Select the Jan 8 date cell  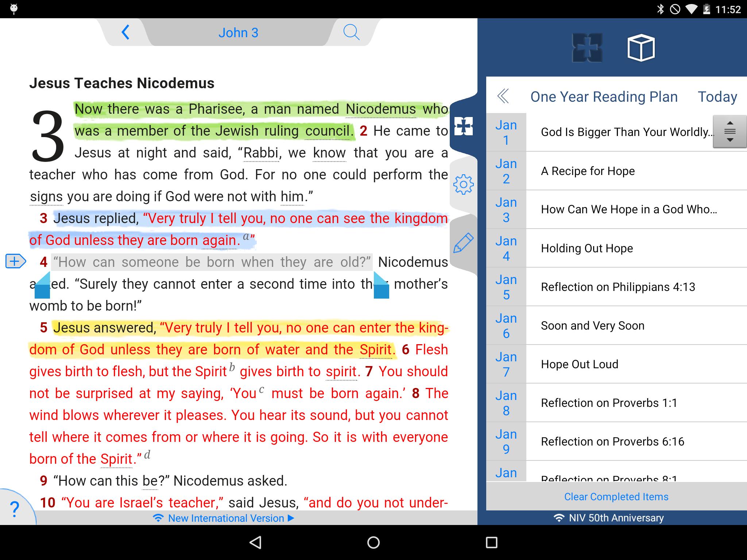click(x=506, y=403)
